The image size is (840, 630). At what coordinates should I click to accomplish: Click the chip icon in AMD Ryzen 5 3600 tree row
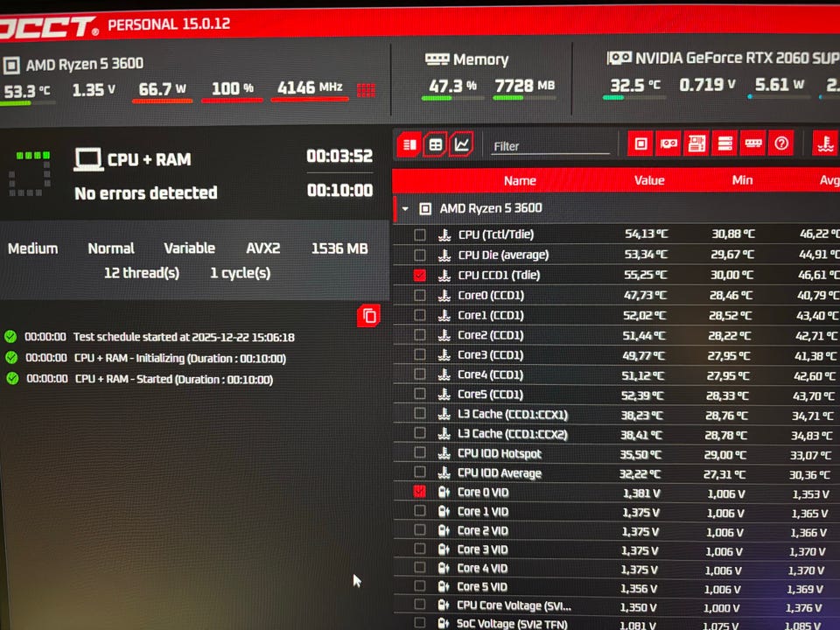point(425,208)
